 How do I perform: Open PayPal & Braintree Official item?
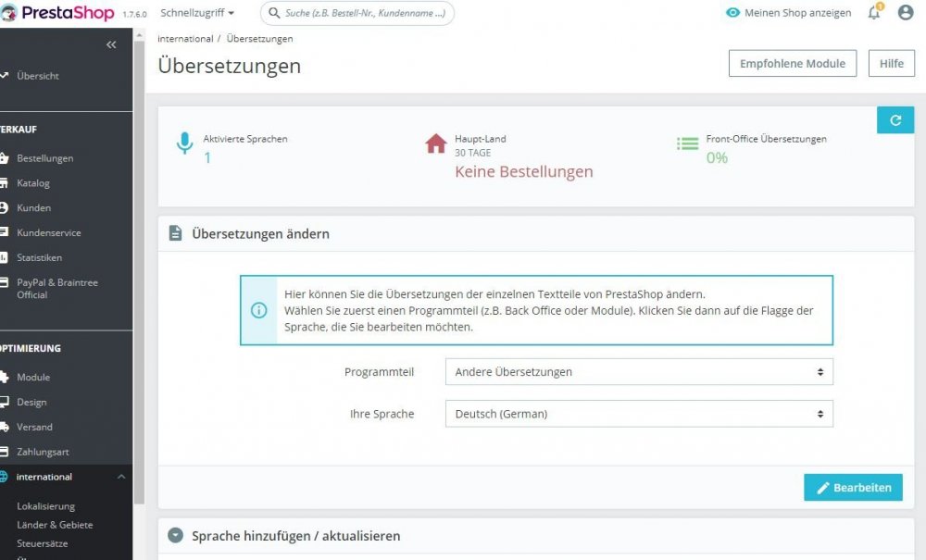click(56, 289)
